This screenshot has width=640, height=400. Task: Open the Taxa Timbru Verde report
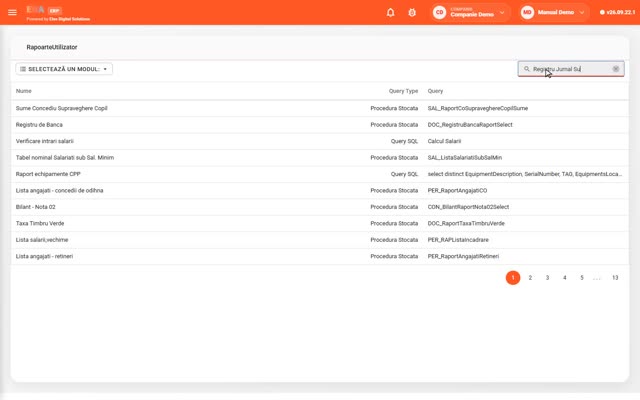point(40,223)
